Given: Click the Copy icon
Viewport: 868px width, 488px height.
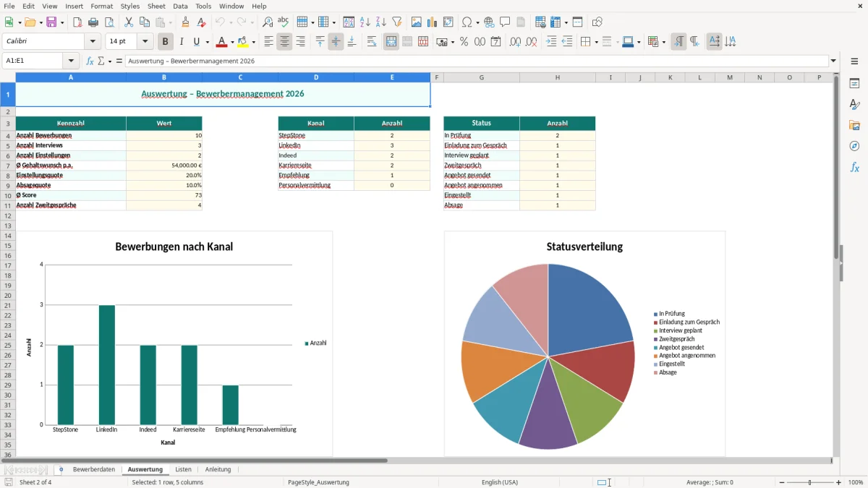Looking at the screenshot, I should coord(145,22).
